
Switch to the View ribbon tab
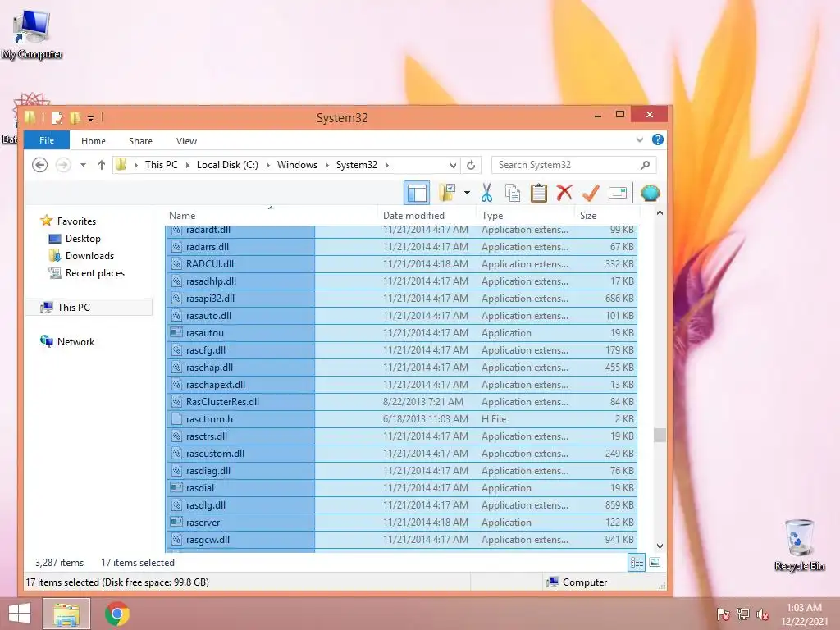[186, 141]
